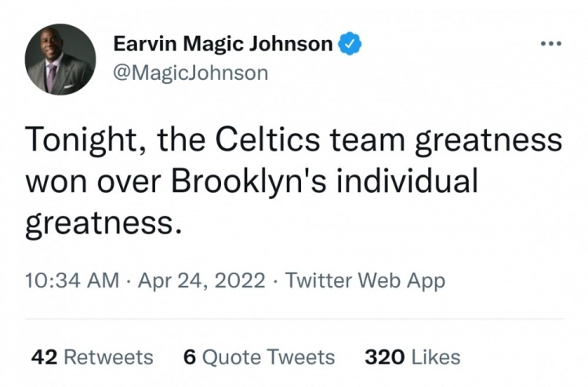
Task: Show the Retweets label list
Action: 109,356
